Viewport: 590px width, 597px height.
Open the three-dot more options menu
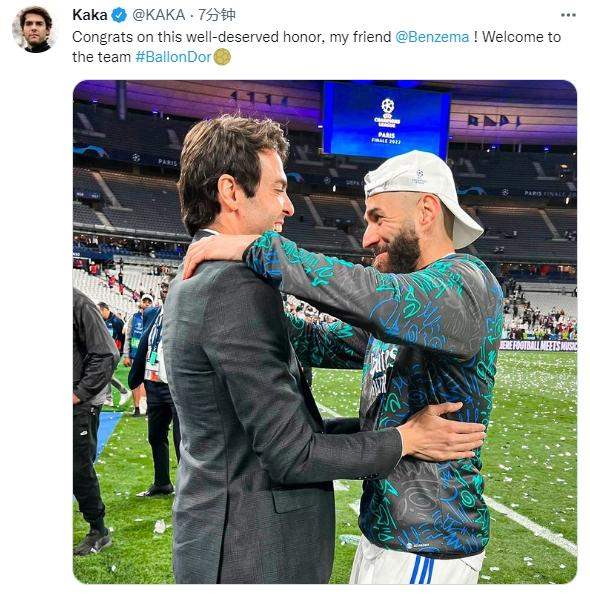(x=568, y=15)
